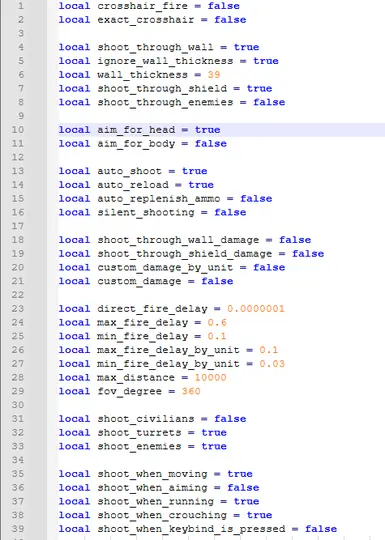Click line number 23 in the margin
385x540 pixels.
click(x=18, y=309)
